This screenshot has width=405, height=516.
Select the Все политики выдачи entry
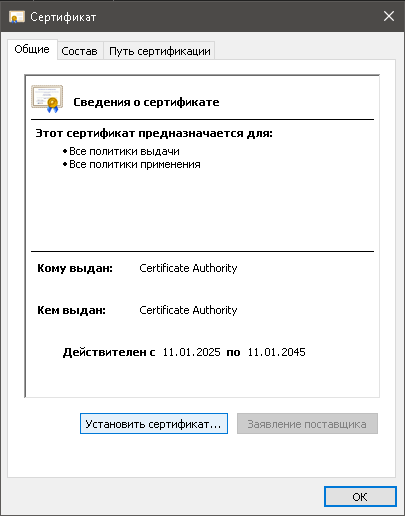124,151
